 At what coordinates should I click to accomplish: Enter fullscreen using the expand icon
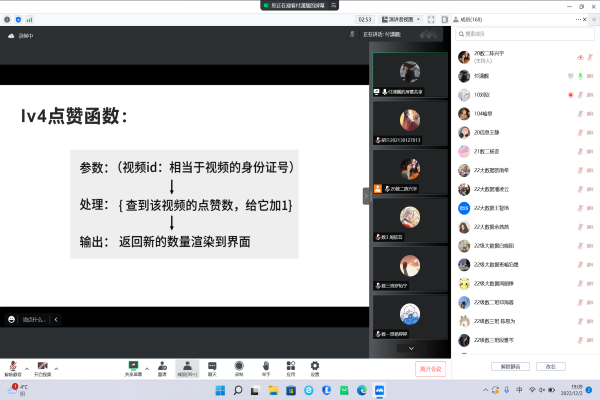tap(432, 19)
